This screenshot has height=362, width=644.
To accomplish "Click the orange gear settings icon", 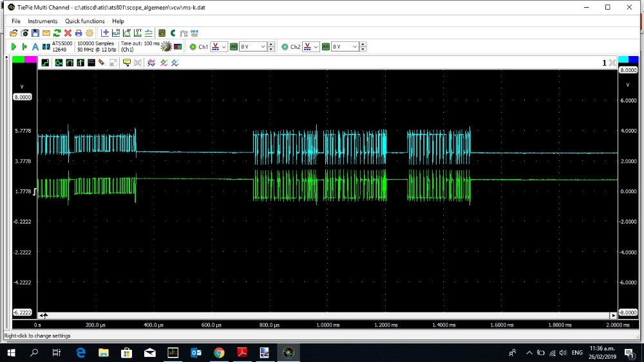I will pyautogui.click(x=90, y=33).
